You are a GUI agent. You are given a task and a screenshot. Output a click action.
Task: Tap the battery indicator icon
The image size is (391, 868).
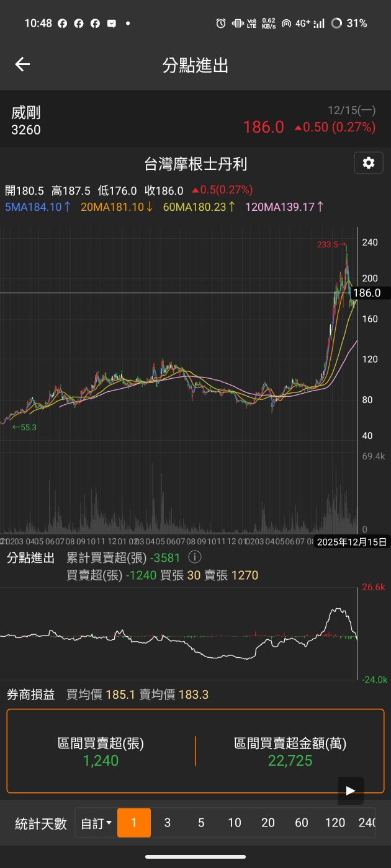[x=336, y=24]
